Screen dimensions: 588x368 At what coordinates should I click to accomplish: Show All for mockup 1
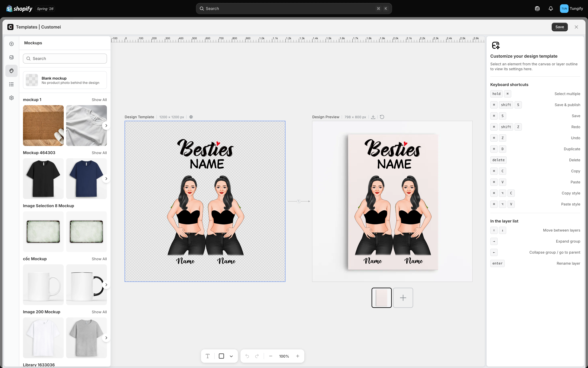click(99, 100)
